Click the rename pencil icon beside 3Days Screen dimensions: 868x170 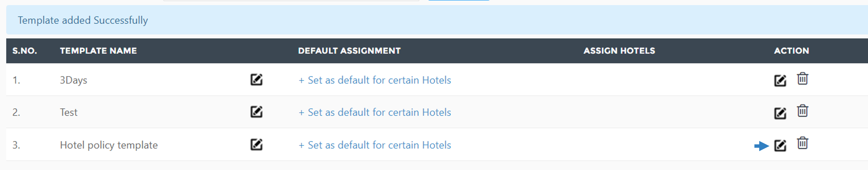[256, 80]
